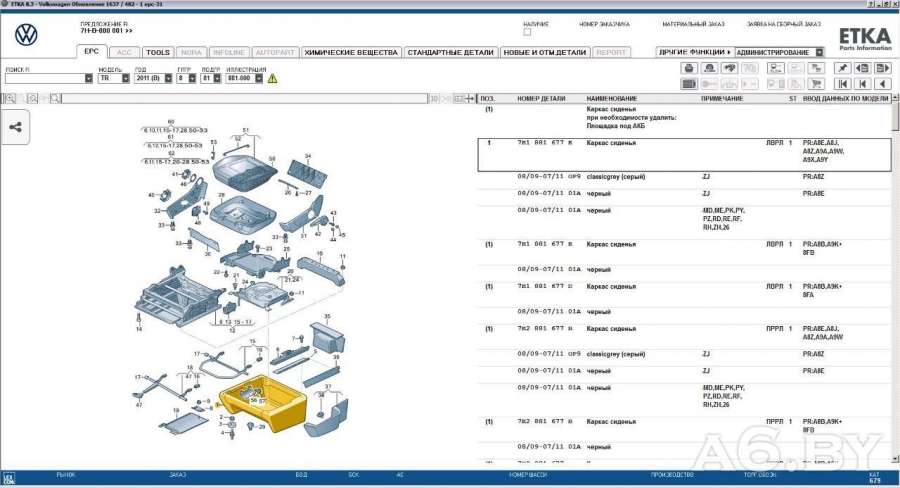Click the pushpin icon
The image size is (900, 488).
pyautogui.click(x=842, y=68)
